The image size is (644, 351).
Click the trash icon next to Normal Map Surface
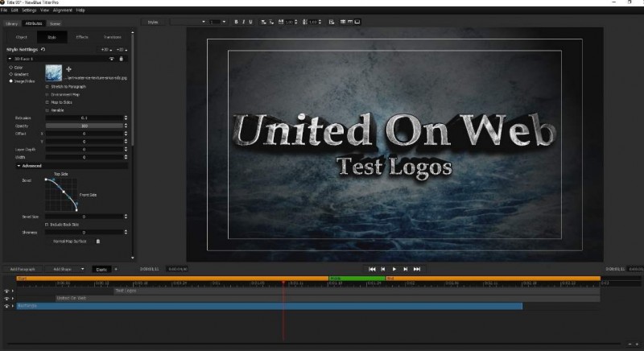97,242
